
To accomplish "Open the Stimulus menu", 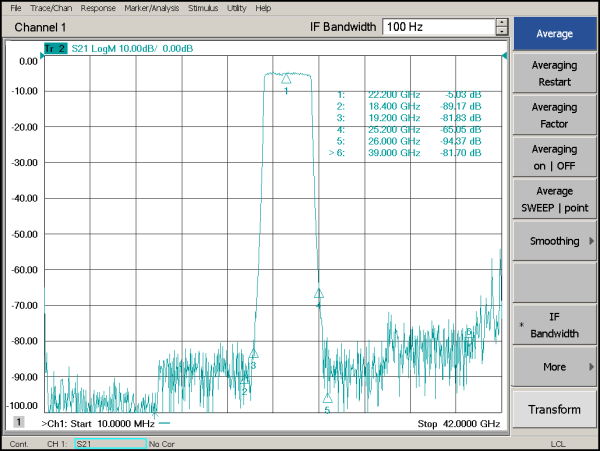I will [x=203, y=8].
